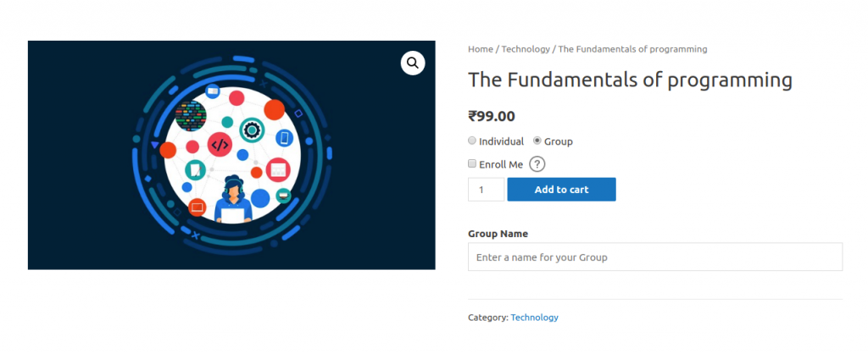The image size is (868, 353).
Task: Open Technology in the breadcrumb trail
Action: coord(526,49)
